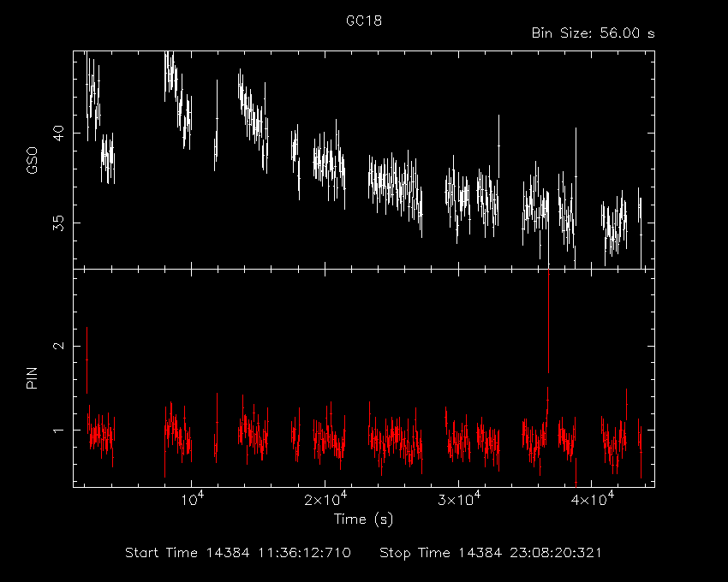Click the 3×10^4 time axis tick label
The width and height of the screenshot is (728, 582).
point(458,499)
